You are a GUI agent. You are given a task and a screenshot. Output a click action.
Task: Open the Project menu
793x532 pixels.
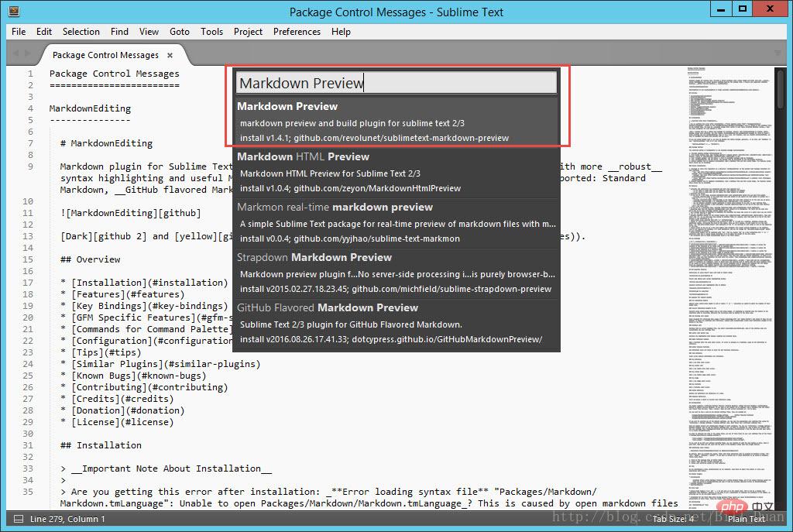point(248,31)
